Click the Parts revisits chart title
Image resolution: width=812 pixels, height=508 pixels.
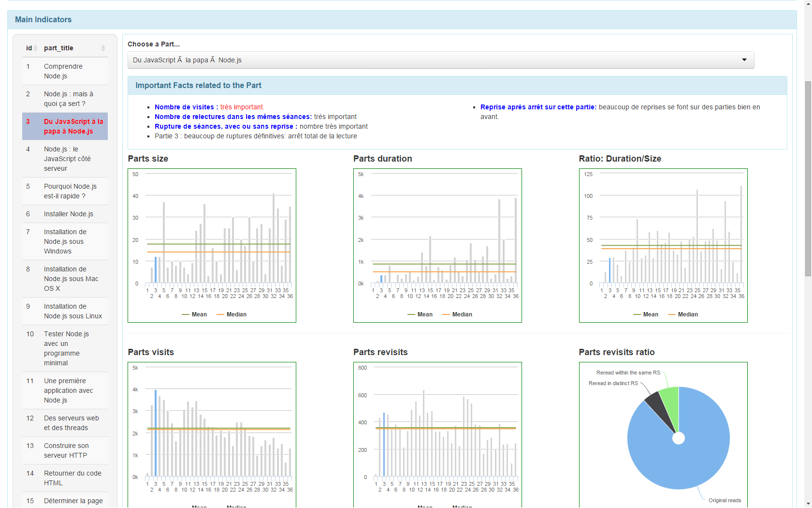coord(380,352)
